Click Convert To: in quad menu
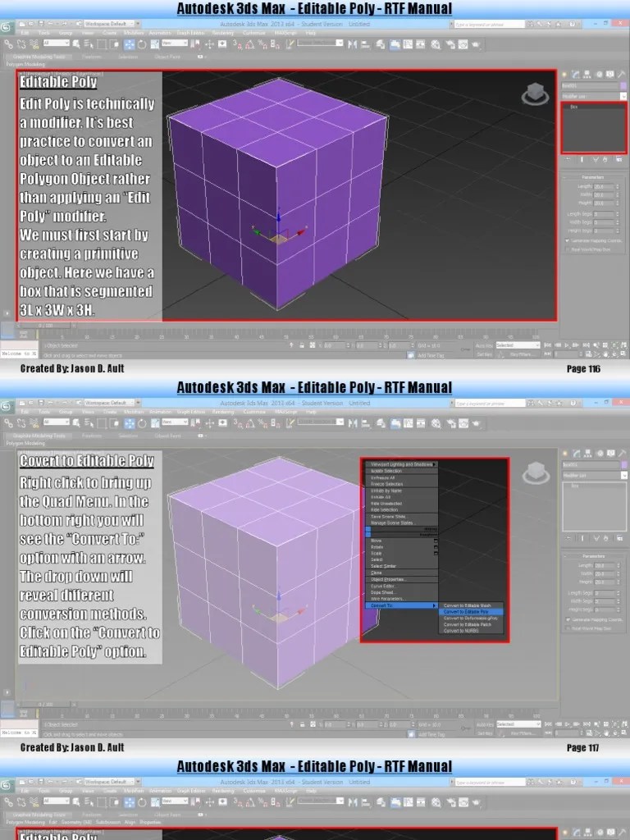 tap(402, 605)
